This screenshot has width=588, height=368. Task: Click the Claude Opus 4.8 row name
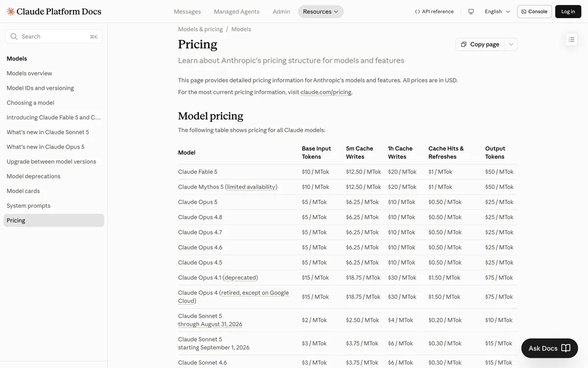[200, 217]
